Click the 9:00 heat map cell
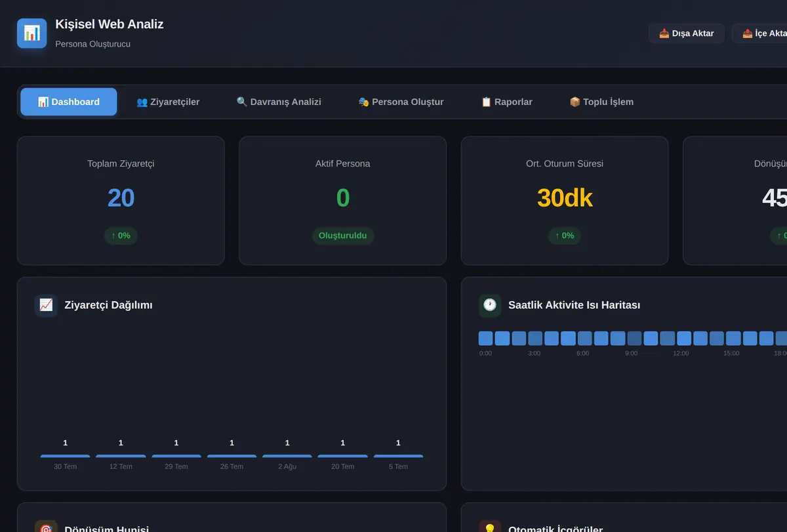This screenshot has height=532, width=787. pos(634,338)
